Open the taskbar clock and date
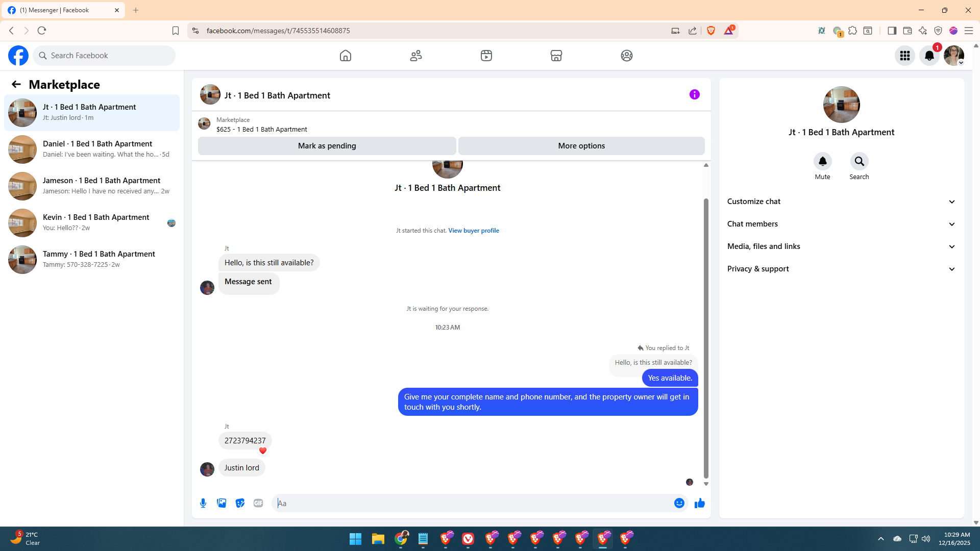980x551 pixels. pos(954,539)
